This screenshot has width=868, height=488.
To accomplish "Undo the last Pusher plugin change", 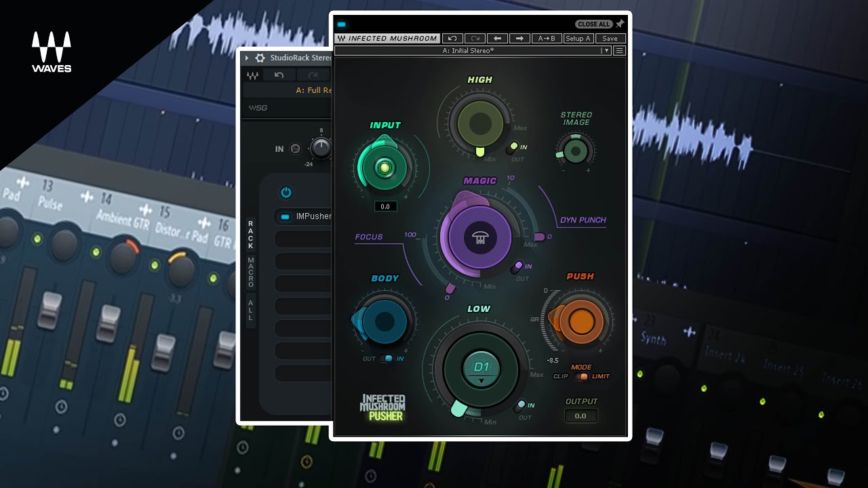I will (x=452, y=39).
